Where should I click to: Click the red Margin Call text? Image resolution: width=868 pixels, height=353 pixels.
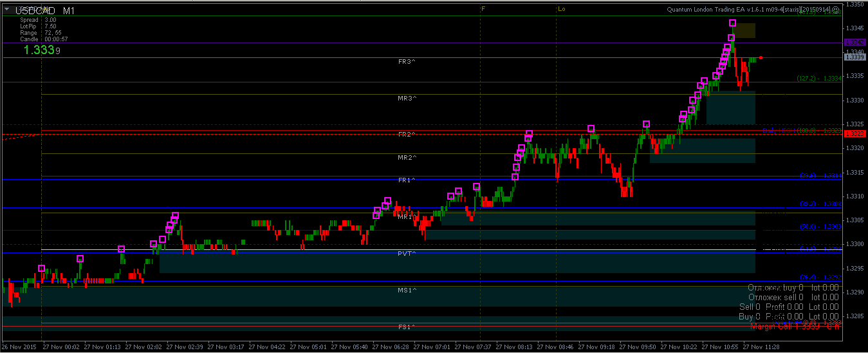tap(795, 326)
